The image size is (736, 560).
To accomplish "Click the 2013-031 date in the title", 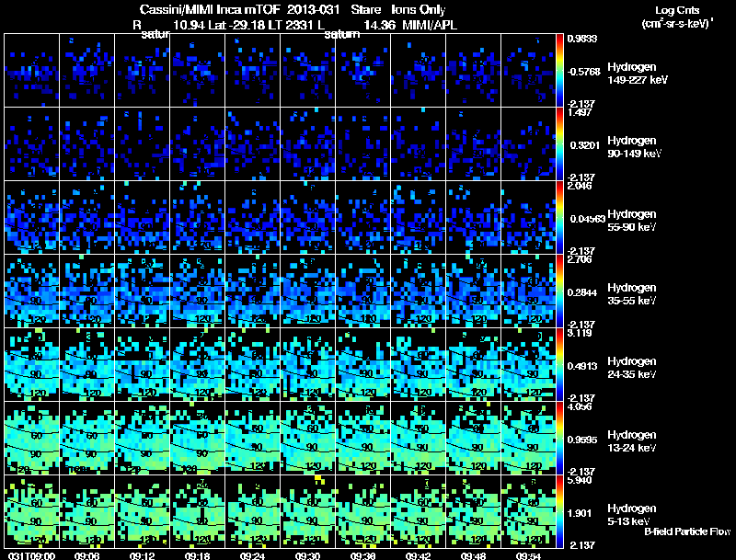I will (x=313, y=10).
